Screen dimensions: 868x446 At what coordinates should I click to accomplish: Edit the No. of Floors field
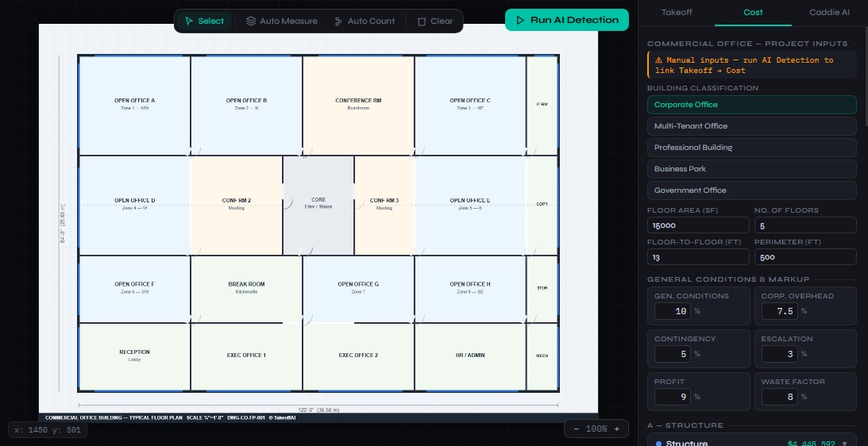coord(804,225)
